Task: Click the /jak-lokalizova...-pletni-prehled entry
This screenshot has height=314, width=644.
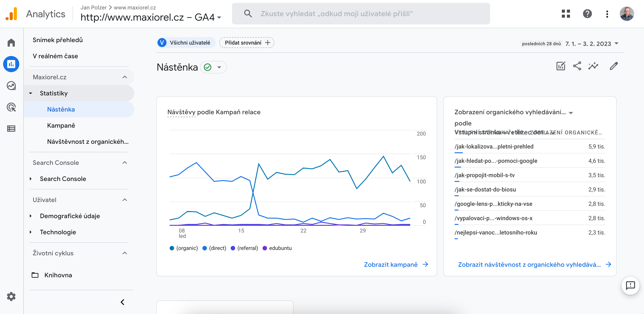Action: pyautogui.click(x=494, y=146)
